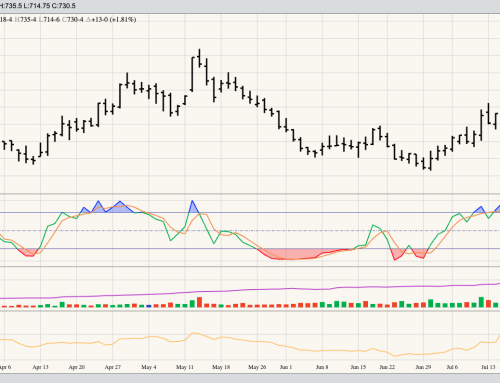
Task: Click the 'Jul 13' date axis label
Action: pos(488,367)
